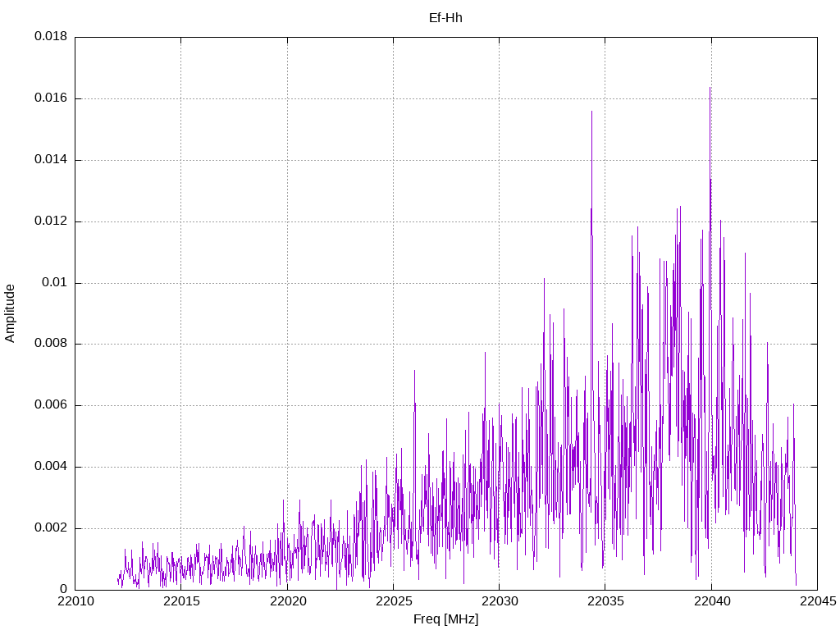Click x-axis tick label 22045

coord(818,601)
